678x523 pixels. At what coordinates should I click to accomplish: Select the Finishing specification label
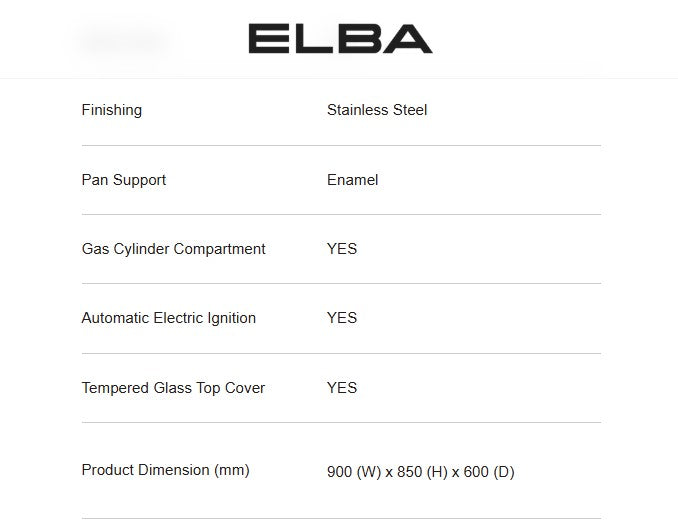pyautogui.click(x=111, y=110)
